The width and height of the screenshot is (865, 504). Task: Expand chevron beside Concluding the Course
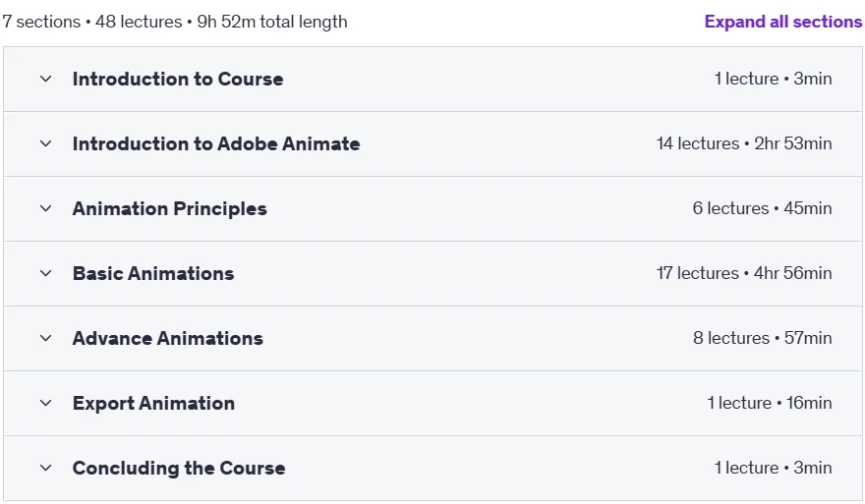46,468
